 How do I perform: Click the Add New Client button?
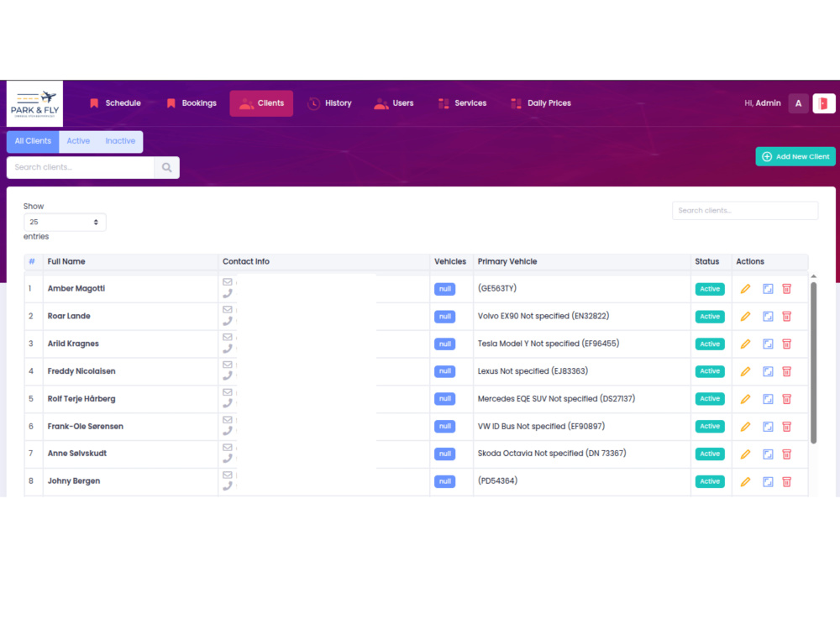click(795, 156)
